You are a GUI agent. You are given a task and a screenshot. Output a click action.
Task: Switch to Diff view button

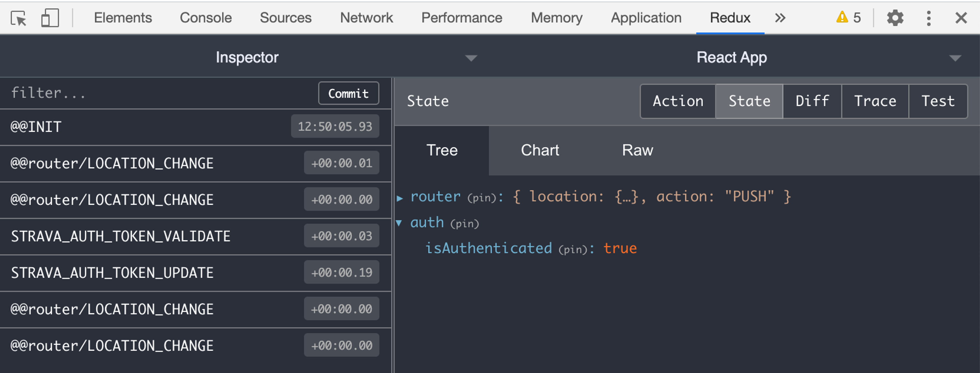click(812, 101)
